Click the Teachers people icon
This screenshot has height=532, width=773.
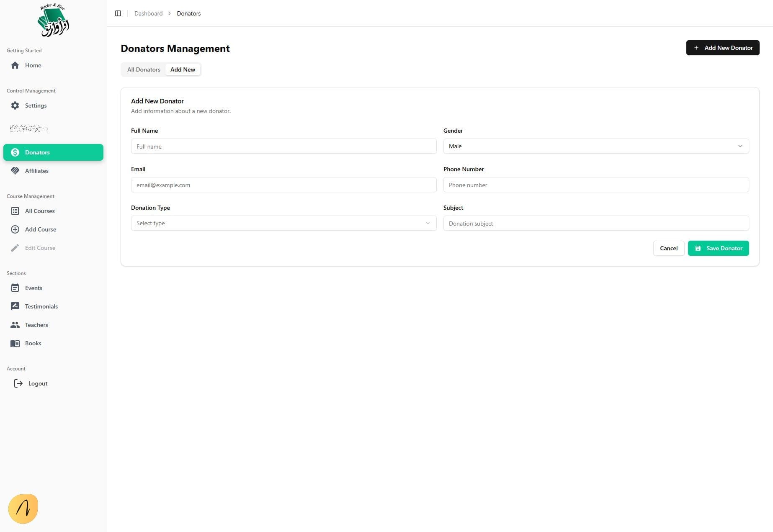15,325
